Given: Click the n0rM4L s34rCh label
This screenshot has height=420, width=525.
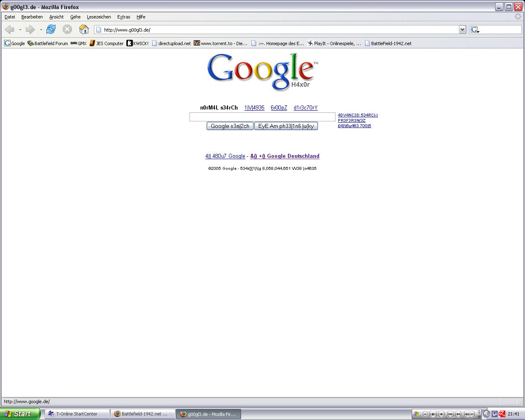Looking at the screenshot, I should 219,107.
